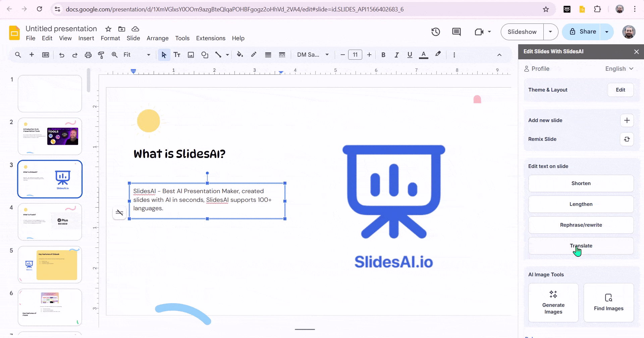Toggle italic formatting
This screenshot has width=644, height=338.
pyautogui.click(x=396, y=55)
